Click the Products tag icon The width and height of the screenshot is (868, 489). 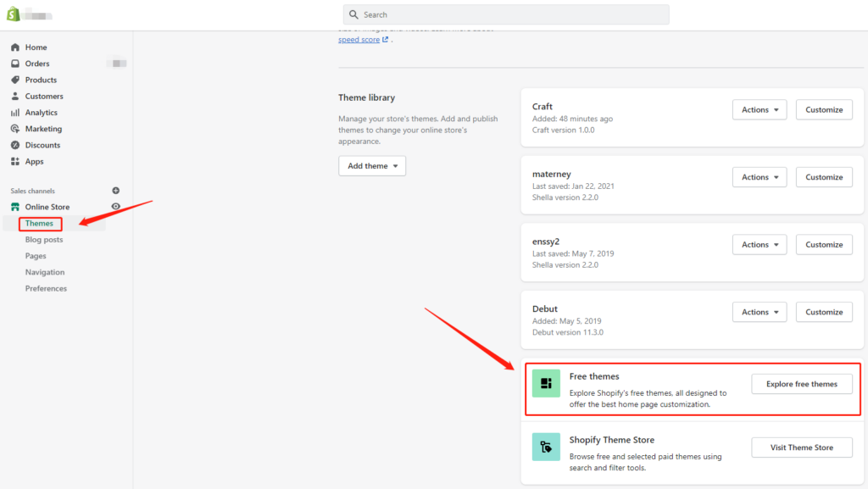pyautogui.click(x=15, y=80)
